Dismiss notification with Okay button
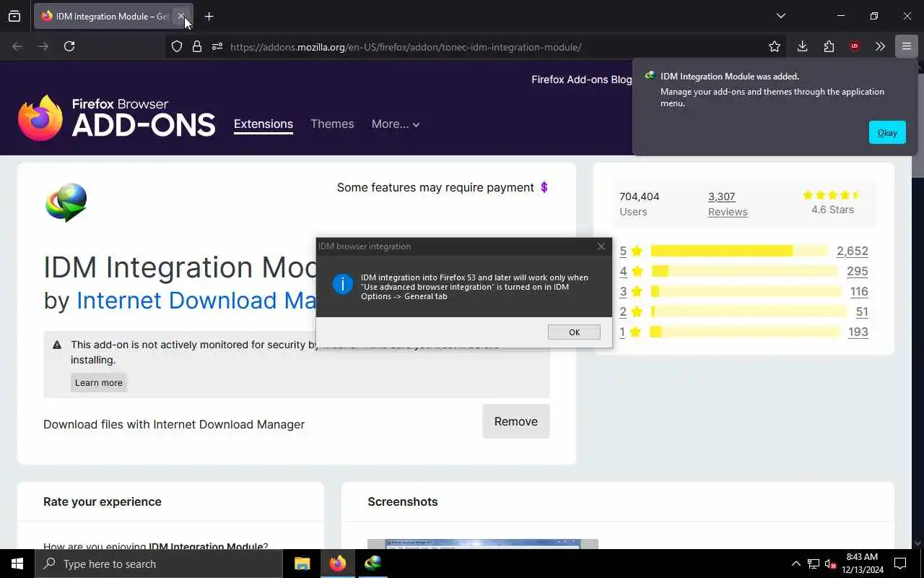 click(x=887, y=132)
